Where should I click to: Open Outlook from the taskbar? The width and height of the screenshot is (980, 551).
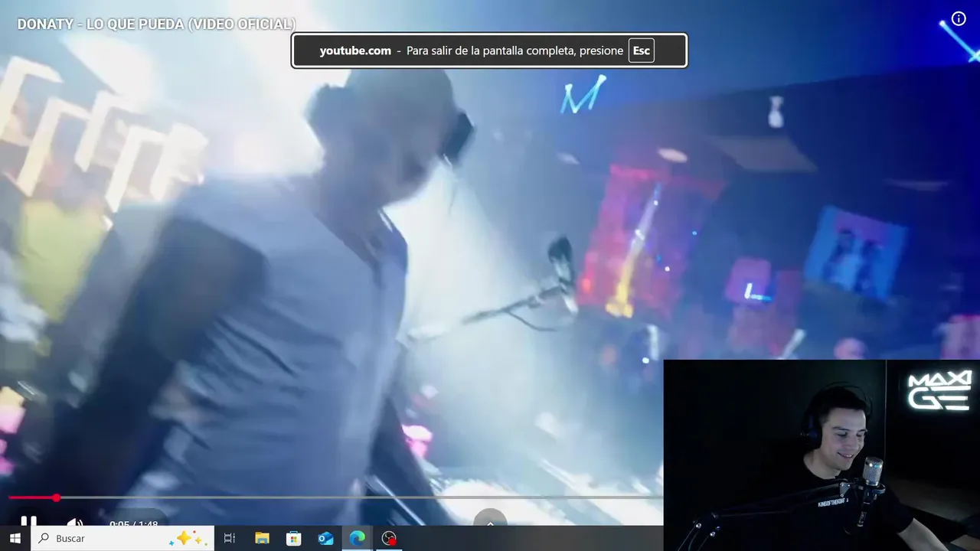[325, 538]
